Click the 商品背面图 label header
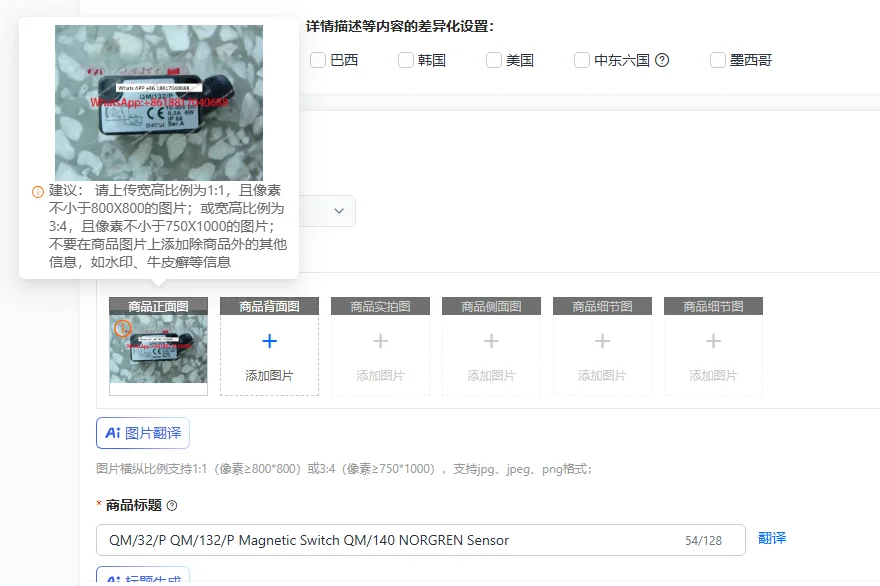Image resolution: width=880 pixels, height=586 pixels. click(269, 306)
